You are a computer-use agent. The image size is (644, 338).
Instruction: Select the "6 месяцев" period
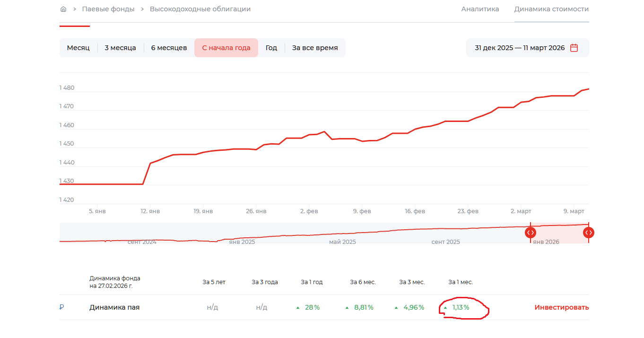click(169, 48)
